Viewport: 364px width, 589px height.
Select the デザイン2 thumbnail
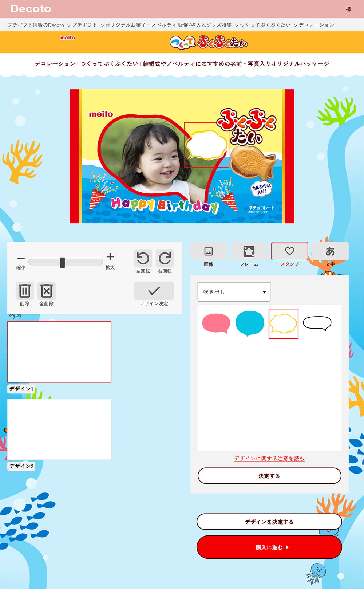59,429
